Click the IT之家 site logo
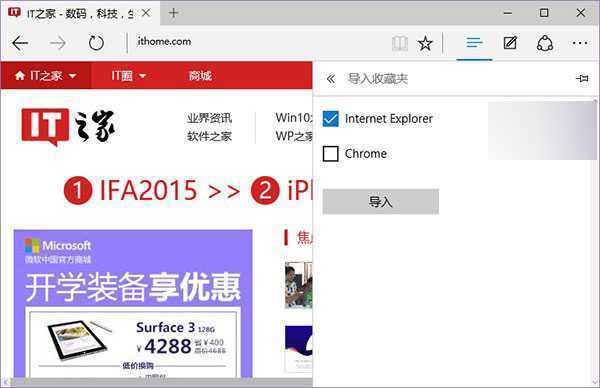The width and height of the screenshot is (600, 388). pyautogui.click(x=68, y=127)
